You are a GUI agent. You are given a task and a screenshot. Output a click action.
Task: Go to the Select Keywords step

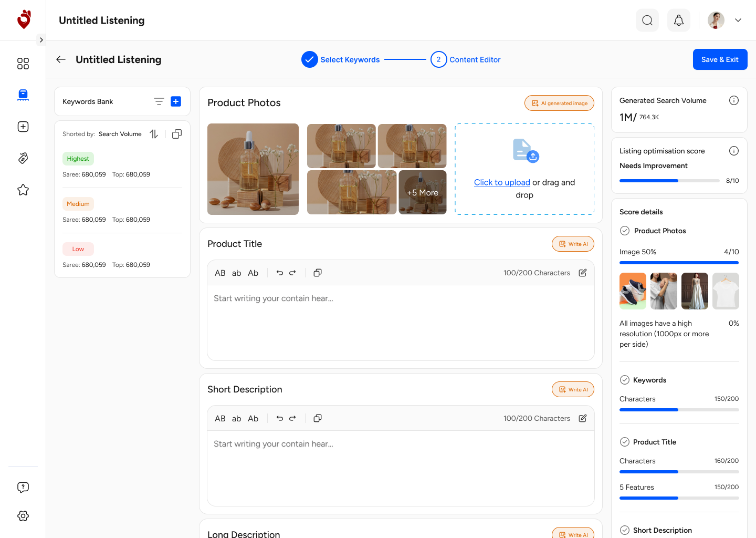click(341, 59)
